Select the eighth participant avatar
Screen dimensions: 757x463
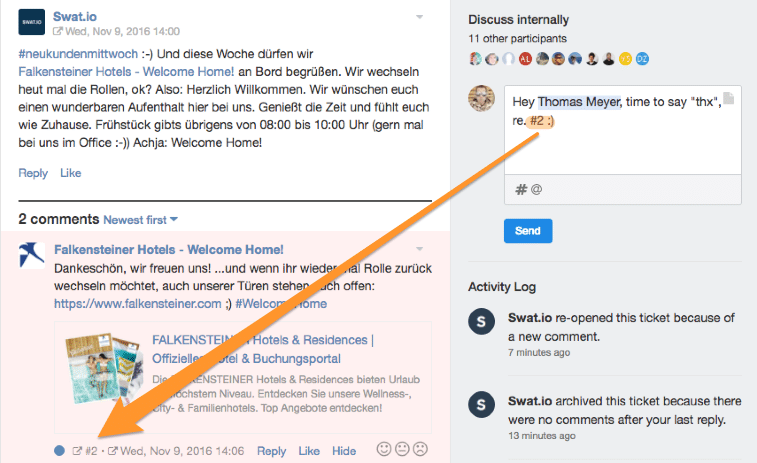coord(592,59)
